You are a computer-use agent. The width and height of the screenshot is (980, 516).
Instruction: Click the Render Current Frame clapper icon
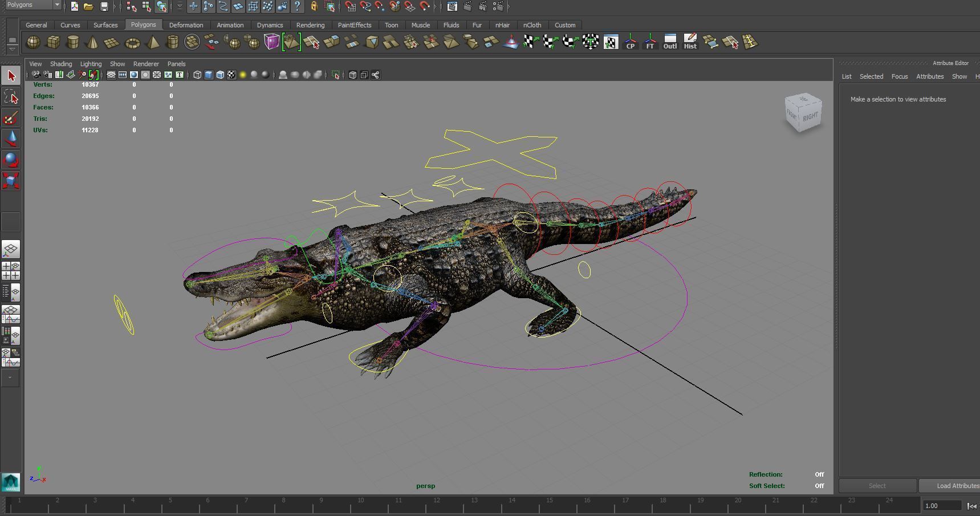tap(468, 7)
